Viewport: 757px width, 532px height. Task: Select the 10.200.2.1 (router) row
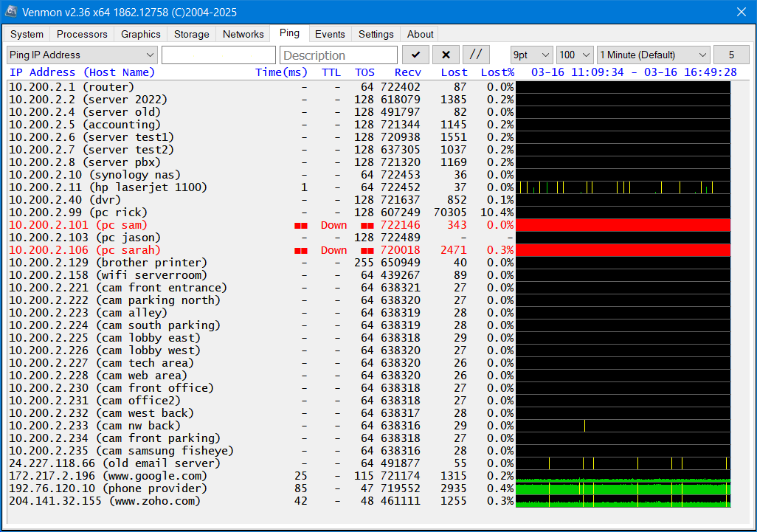370,87
